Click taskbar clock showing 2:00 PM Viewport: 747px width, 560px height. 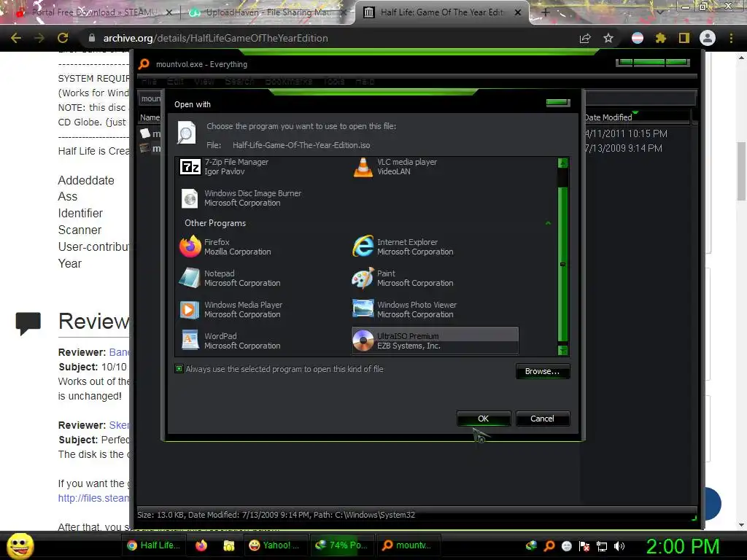[682, 546]
